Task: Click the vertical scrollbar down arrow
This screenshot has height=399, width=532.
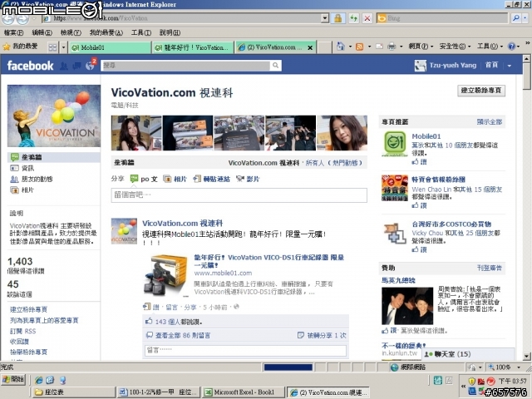Action: pyautogui.click(x=526, y=357)
